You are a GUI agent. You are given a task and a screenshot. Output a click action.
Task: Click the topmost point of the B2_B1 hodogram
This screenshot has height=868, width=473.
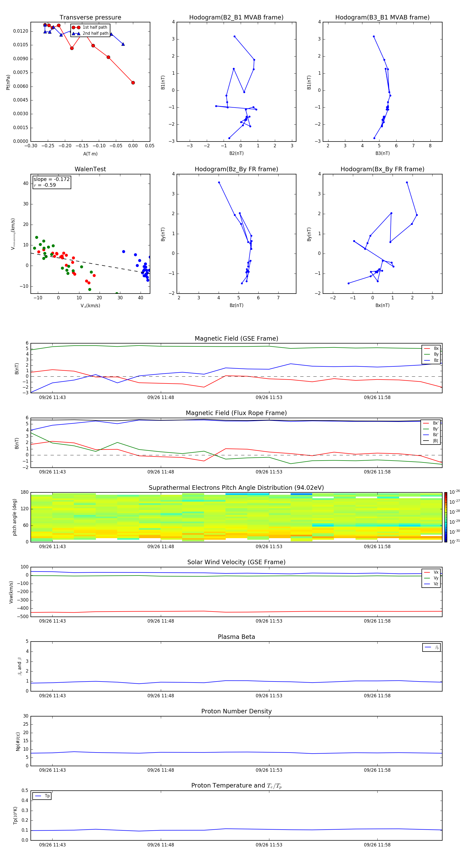tap(234, 36)
